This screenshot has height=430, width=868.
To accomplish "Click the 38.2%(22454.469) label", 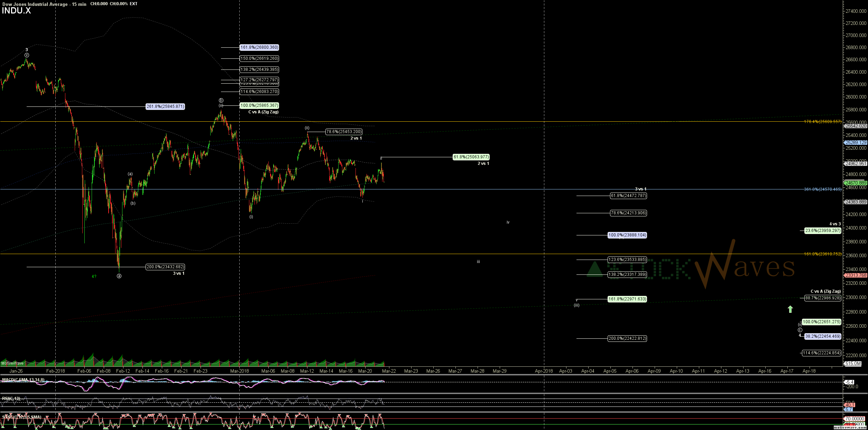I will (x=823, y=336).
